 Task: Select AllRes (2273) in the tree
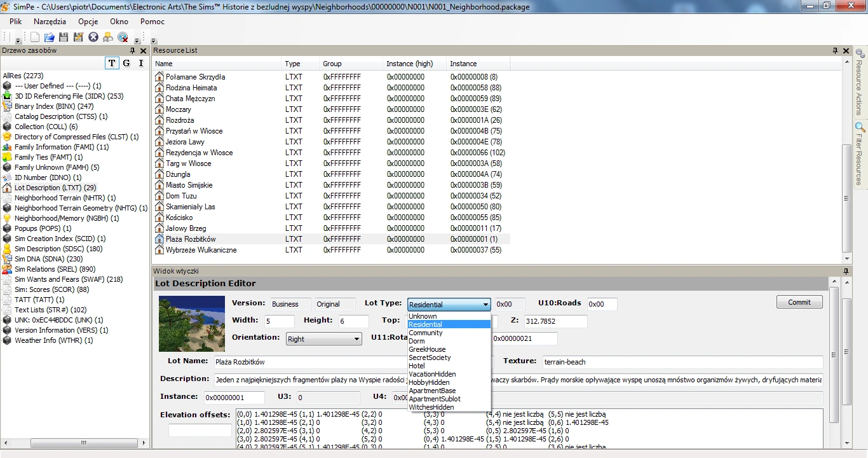coord(23,76)
